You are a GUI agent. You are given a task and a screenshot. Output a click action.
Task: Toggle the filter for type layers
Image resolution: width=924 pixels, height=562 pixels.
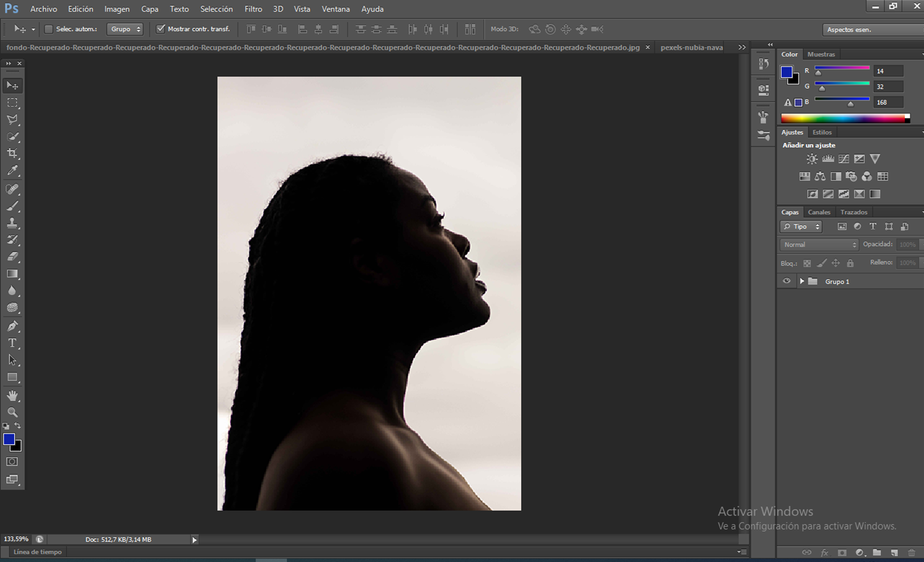click(x=873, y=227)
